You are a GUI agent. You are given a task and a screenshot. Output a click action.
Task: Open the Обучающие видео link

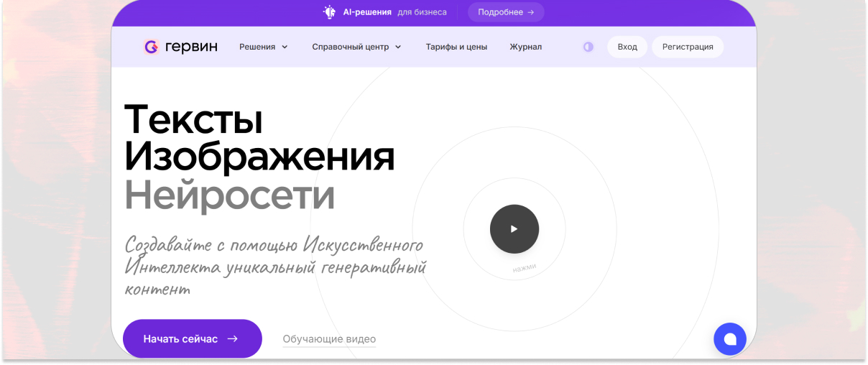tap(329, 339)
